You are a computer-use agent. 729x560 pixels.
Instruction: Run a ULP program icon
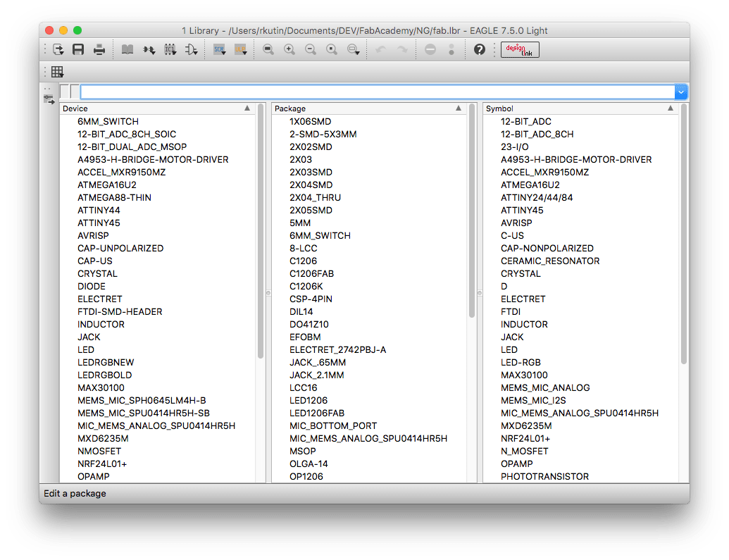pos(240,50)
